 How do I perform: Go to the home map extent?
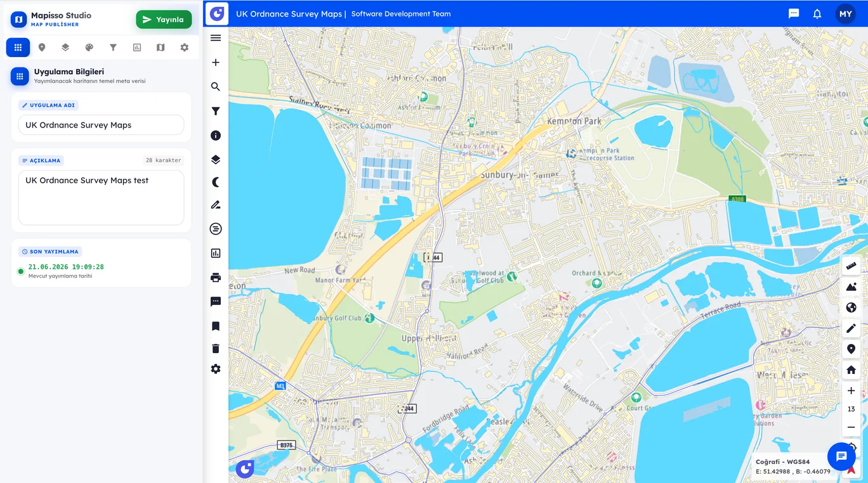pos(852,370)
